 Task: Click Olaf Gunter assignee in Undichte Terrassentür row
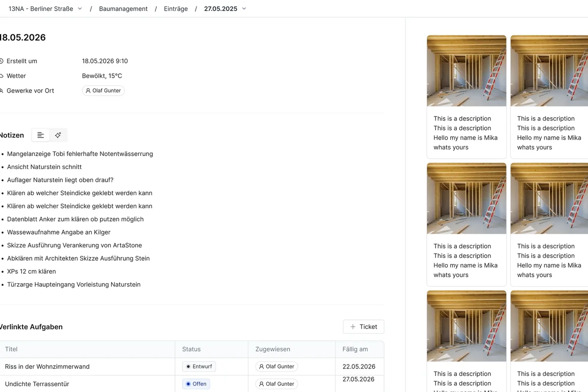pos(276,384)
